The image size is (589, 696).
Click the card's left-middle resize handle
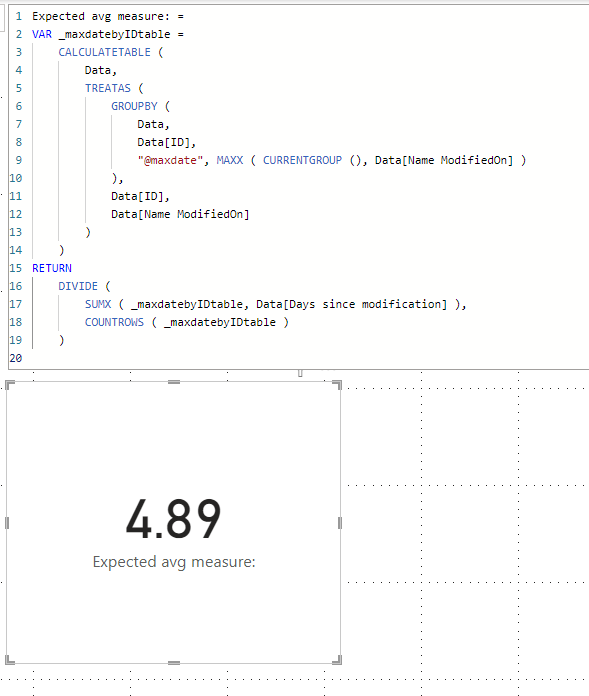(x=7, y=523)
